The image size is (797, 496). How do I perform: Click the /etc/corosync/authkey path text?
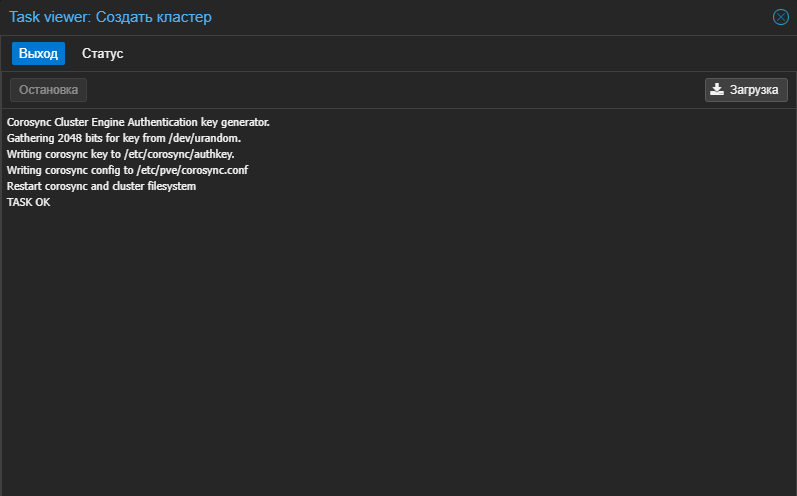tap(179, 154)
